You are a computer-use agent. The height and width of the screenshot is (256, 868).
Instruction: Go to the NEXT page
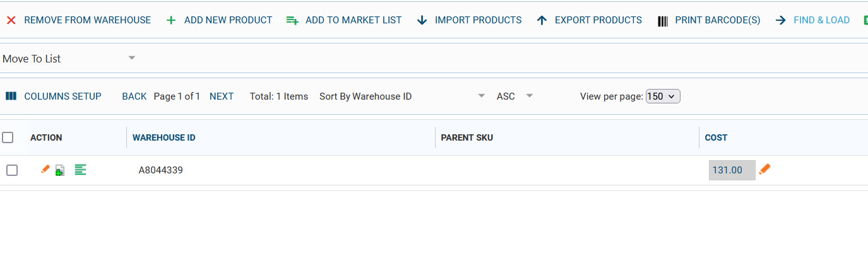click(222, 96)
